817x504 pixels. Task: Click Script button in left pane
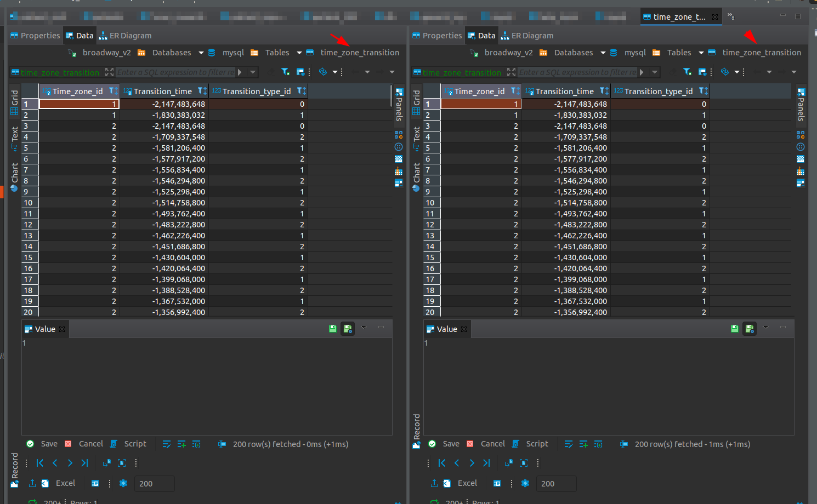[128, 444]
